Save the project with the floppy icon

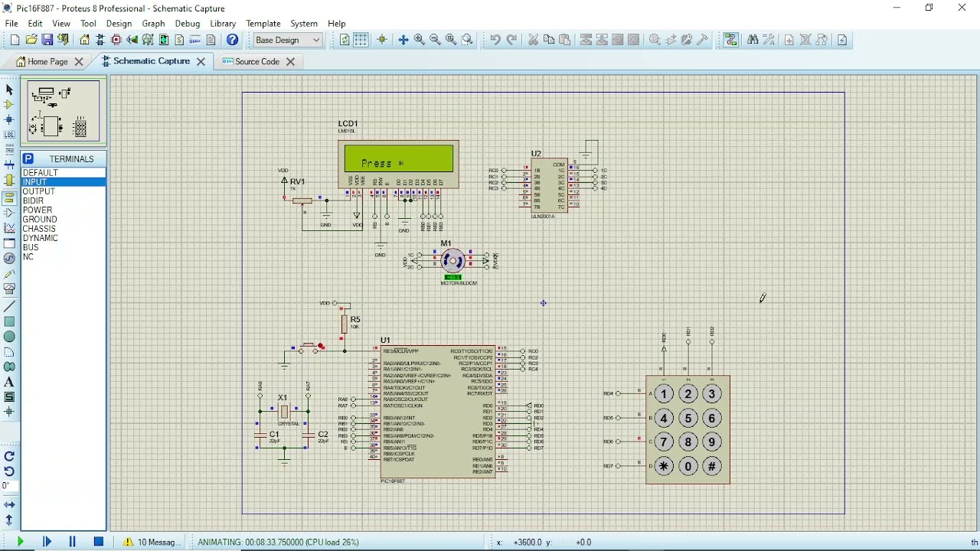(47, 40)
